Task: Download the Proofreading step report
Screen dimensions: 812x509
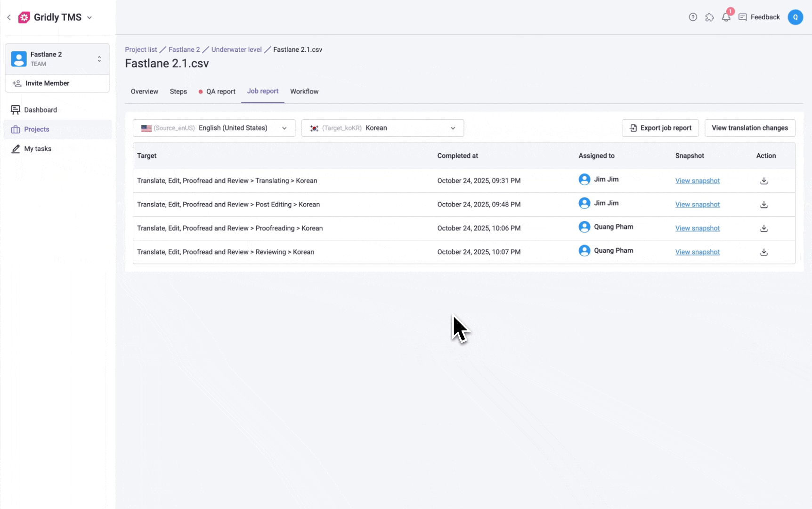Action: click(764, 229)
